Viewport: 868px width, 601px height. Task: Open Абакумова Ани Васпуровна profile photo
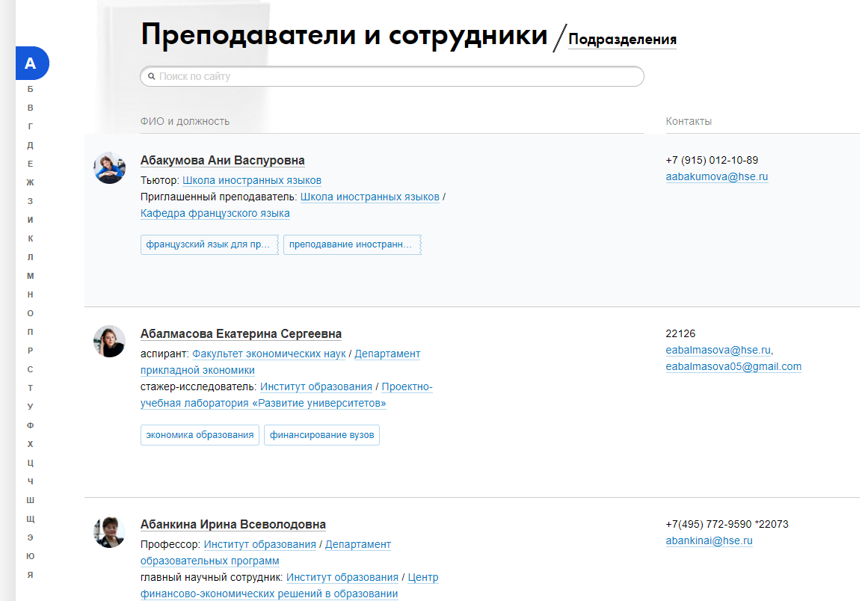(x=109, y=168)
